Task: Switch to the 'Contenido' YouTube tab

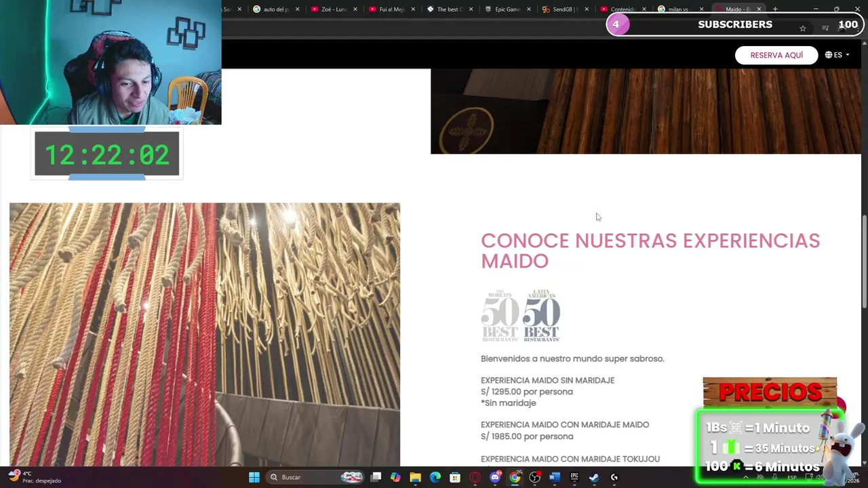Action: [x=623, y=9]
